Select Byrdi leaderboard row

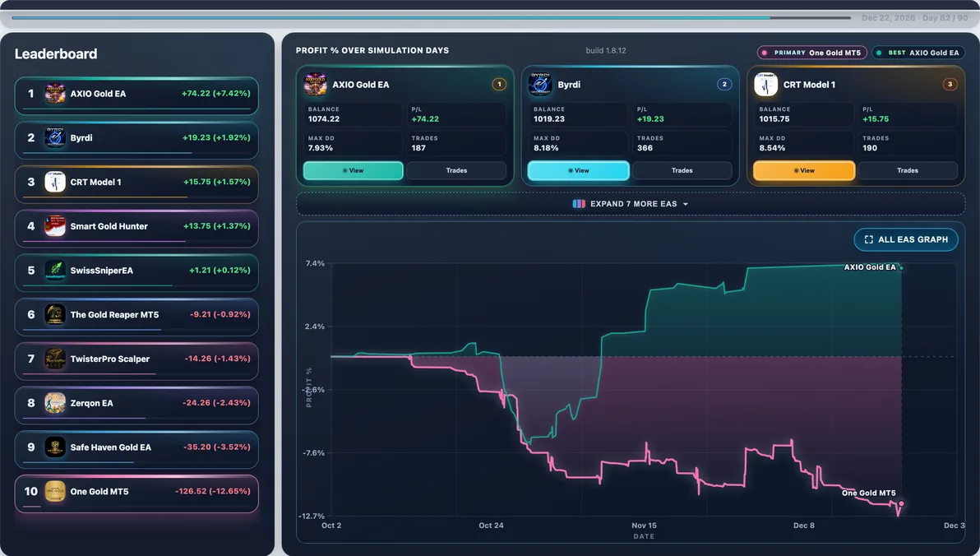[136, 140]
